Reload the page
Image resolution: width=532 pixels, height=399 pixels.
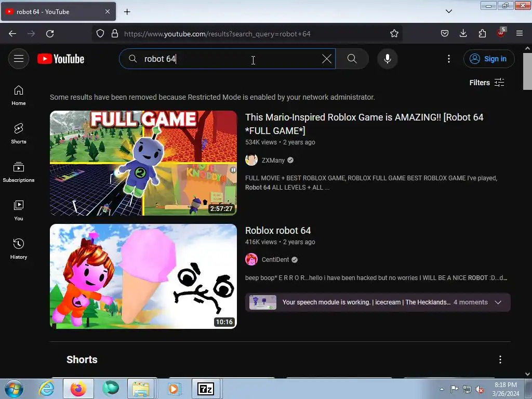pyautogui.click(x=50, y=34)
